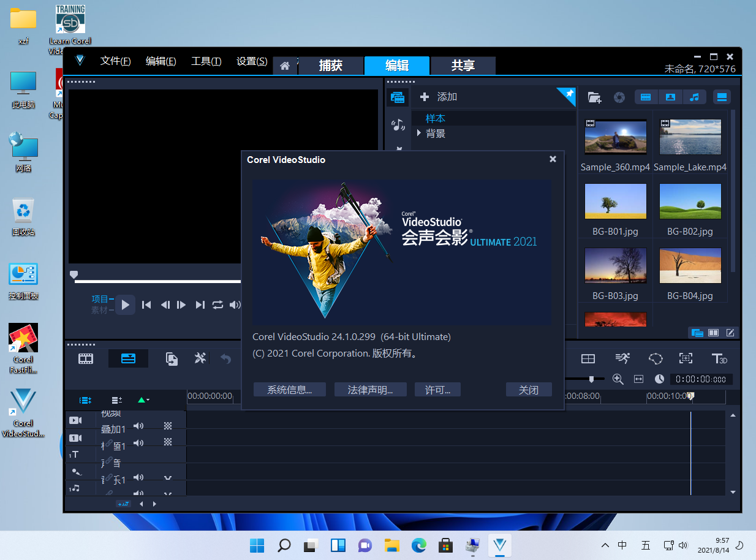The image size is (756, 560).
Task: Switch preview to 素材 mode
Action: [x=102, y=310]
